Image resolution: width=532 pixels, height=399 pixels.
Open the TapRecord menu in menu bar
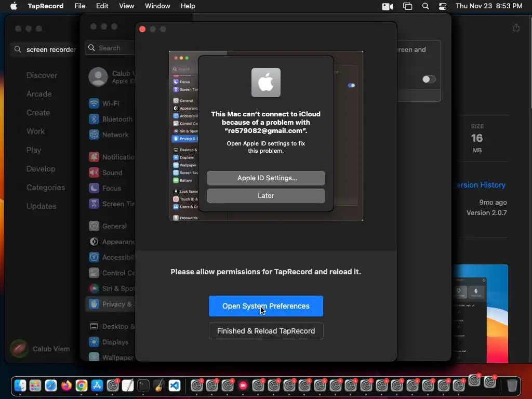coord(46,6)
